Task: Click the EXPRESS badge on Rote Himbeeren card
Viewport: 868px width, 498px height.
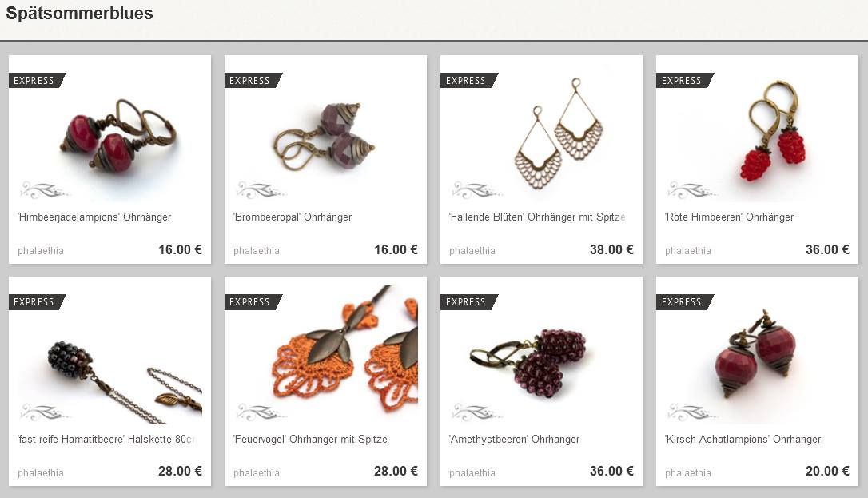Action: 685,80
